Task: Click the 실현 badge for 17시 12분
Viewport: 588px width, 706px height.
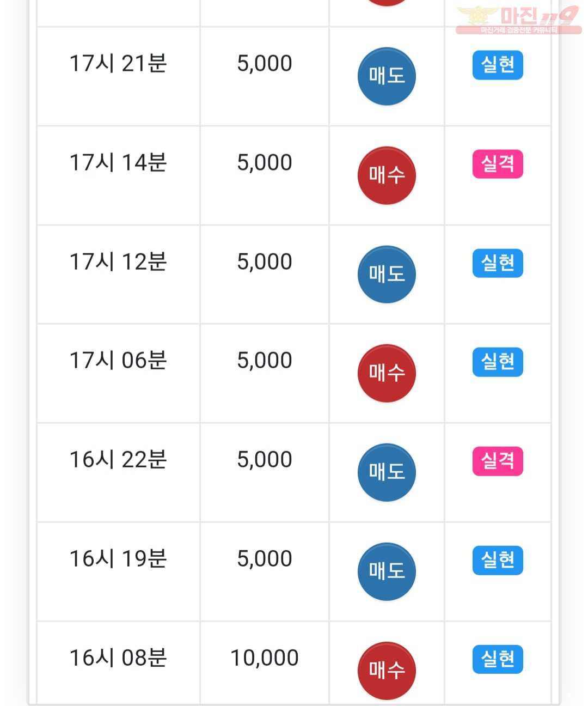Action: [x=498, y=263]
